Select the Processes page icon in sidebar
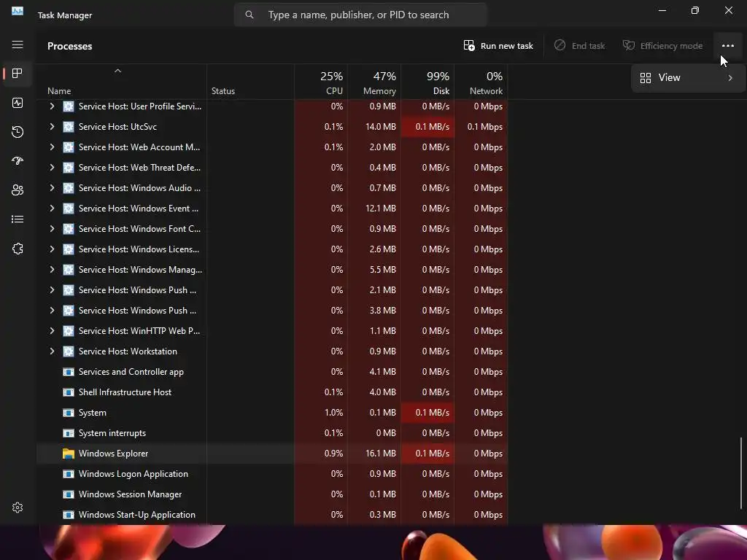 click(18, 74)
